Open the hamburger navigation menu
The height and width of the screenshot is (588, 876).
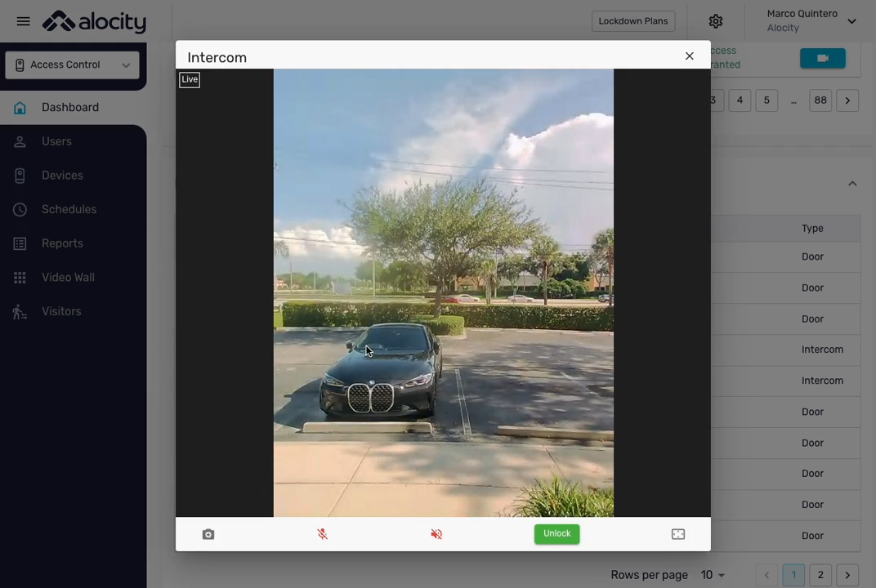(x=23, y=21)
